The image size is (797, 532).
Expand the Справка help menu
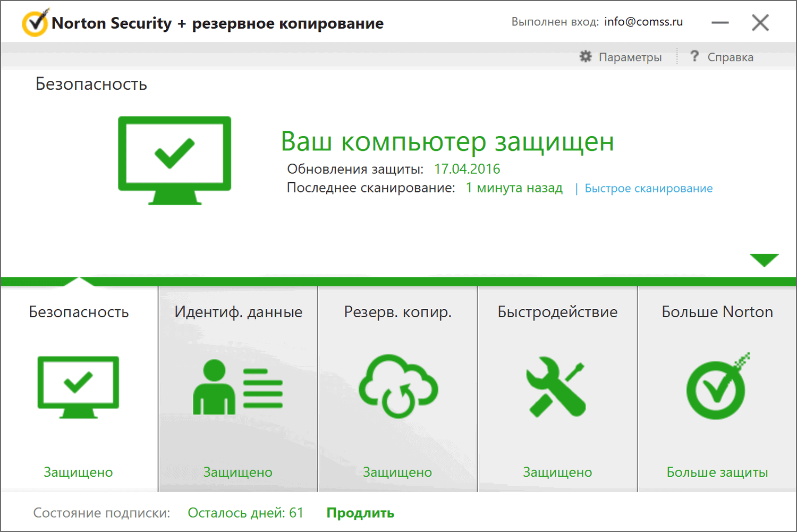(x=730, y=57)
